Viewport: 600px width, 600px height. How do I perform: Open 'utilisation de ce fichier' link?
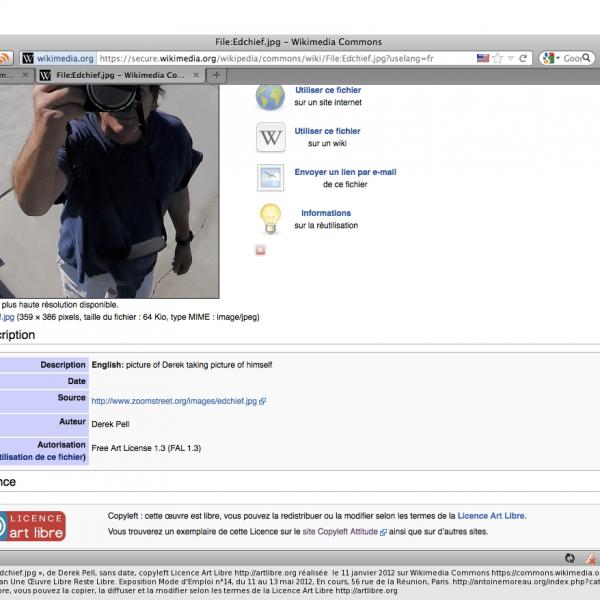click(42, 457)
